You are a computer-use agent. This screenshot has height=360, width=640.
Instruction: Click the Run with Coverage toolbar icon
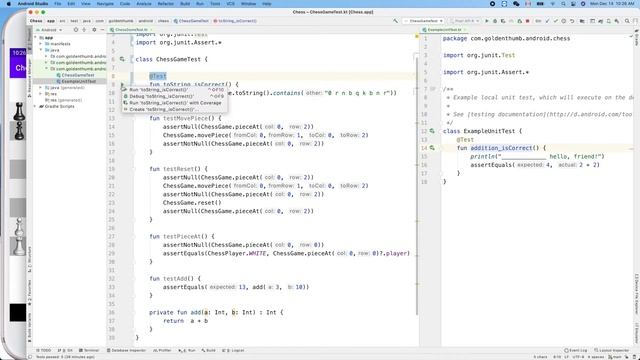pyautogui.click(x=503, y=21)
